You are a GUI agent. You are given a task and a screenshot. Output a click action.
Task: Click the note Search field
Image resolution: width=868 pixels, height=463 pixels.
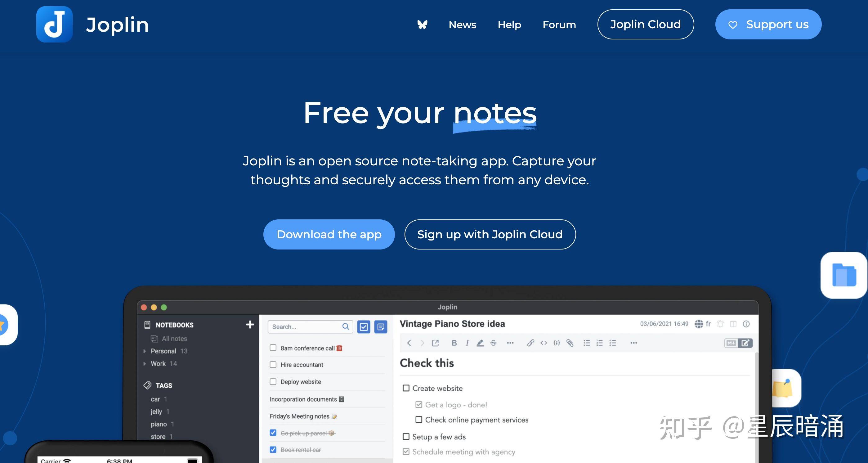coord(310,326)
